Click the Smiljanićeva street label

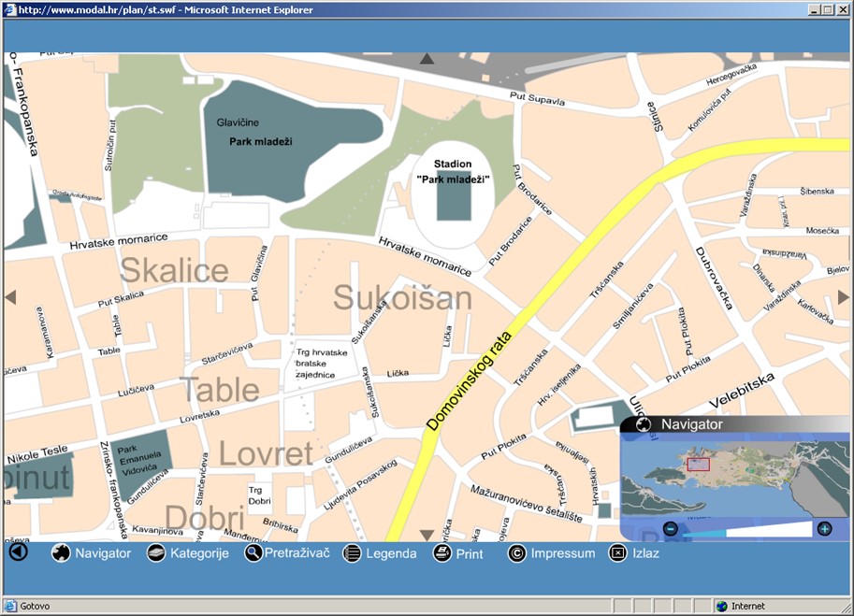click(x=632, y=307)
